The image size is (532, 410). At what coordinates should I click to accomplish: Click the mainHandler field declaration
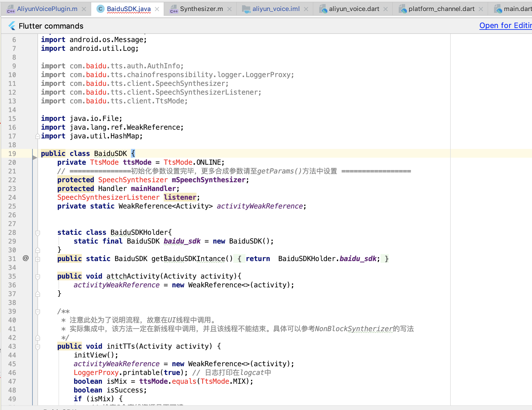tap(153, 189)
